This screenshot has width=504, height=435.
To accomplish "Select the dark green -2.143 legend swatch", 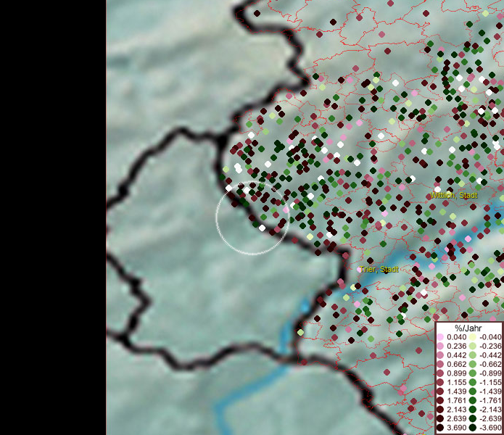I will [x=473, y=410].
